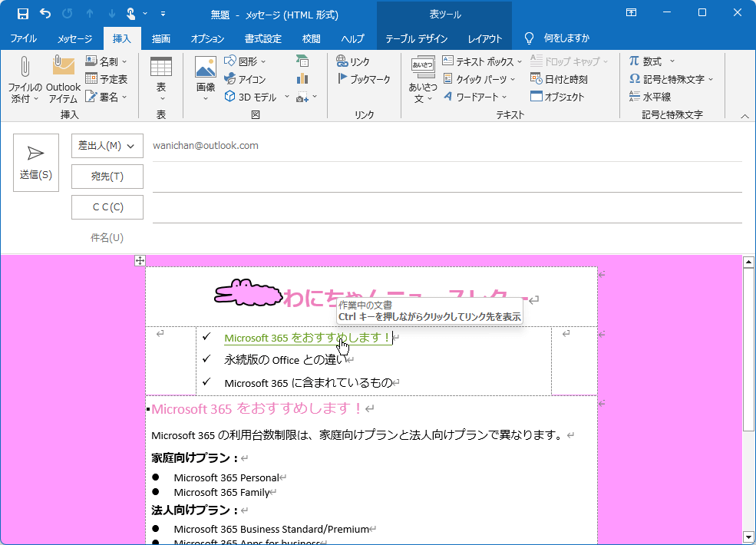Click the pink alligator image
Image resolution: width=756 pixels, height=545 pixels.
(248, 292)
